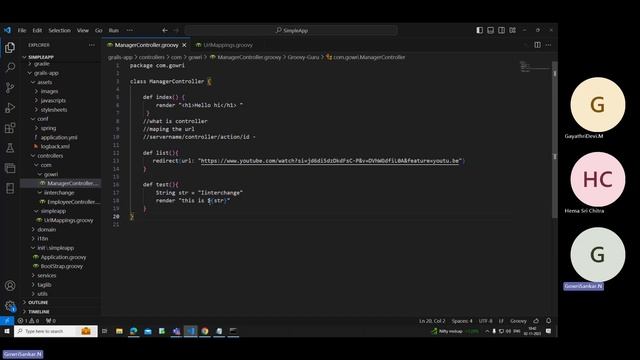Toggle the secondary side bar visibility
This screenshot has width=640, height=360.
pos(502,30)
